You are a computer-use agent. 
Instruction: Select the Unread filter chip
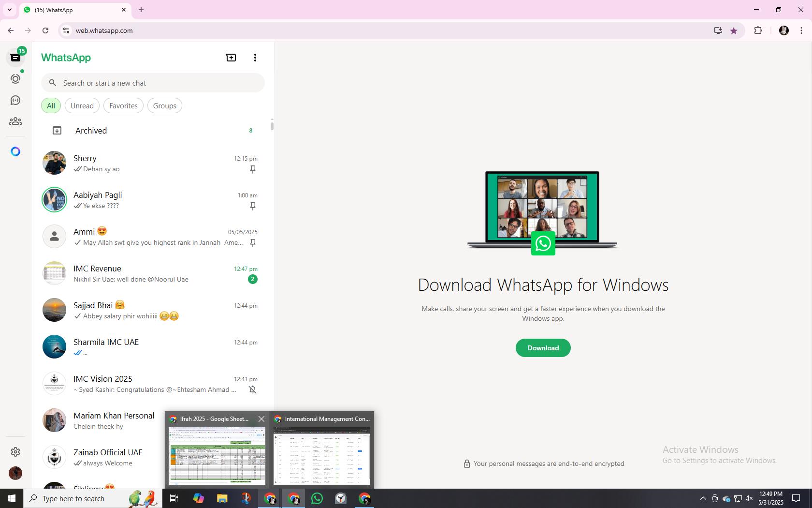pyautogui.click(x=82, y=106)
